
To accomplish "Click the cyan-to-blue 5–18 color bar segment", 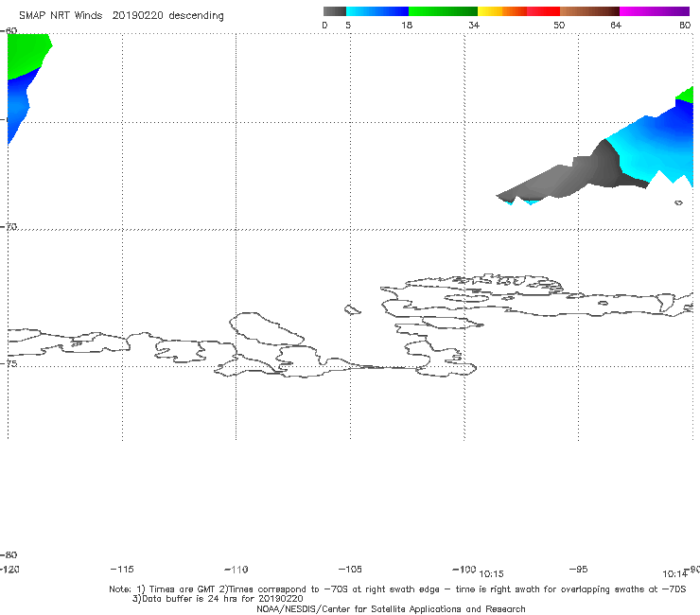I will [x=377, y=11].
